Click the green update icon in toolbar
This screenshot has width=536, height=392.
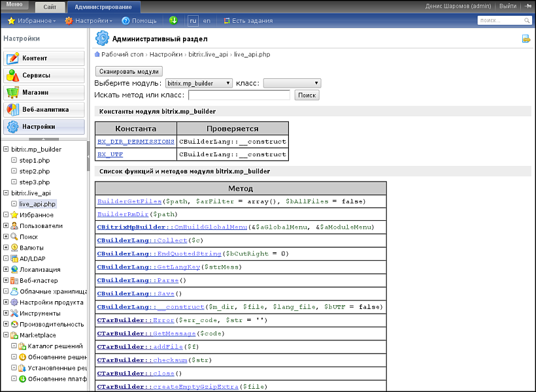click(x=173, y=20)
